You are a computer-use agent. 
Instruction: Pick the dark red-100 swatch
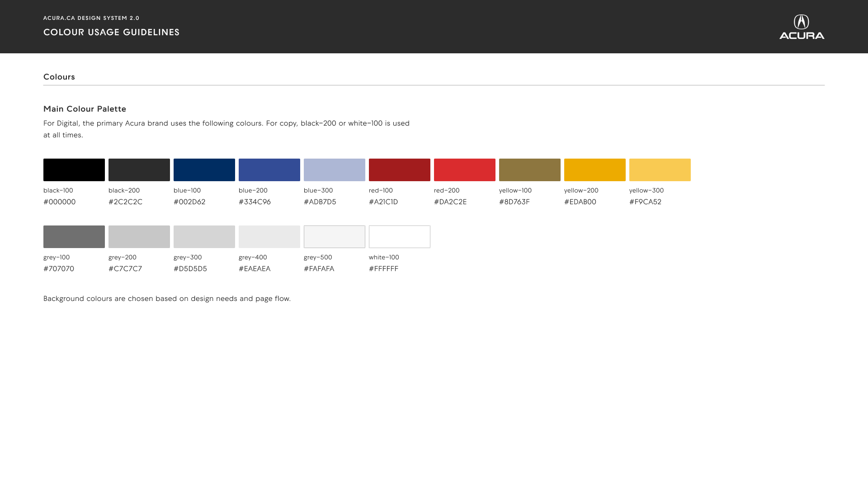[400, 170]
